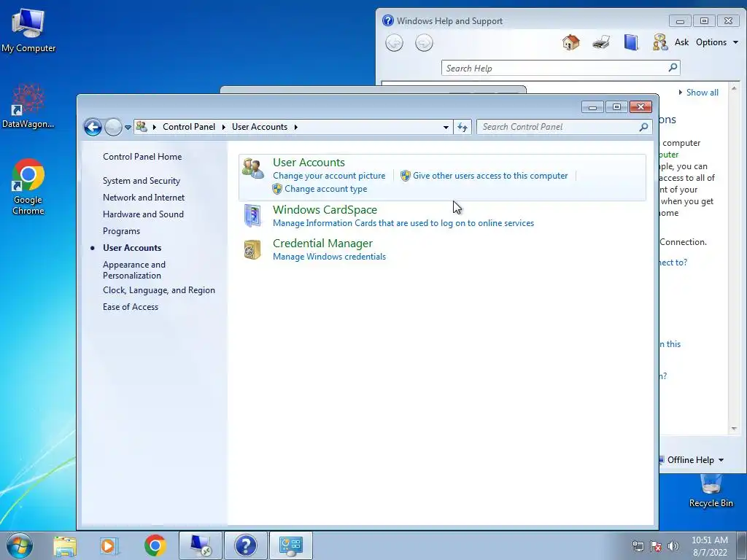Expand the arrow before Control Panel breadcrumb
747x560 pixels.
click(x=155, y=127)
